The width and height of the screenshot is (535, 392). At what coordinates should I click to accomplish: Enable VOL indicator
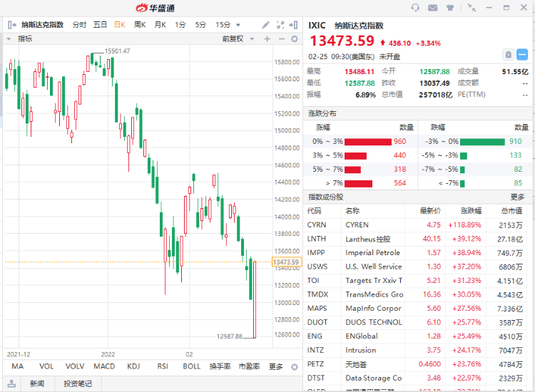(46, 366)
